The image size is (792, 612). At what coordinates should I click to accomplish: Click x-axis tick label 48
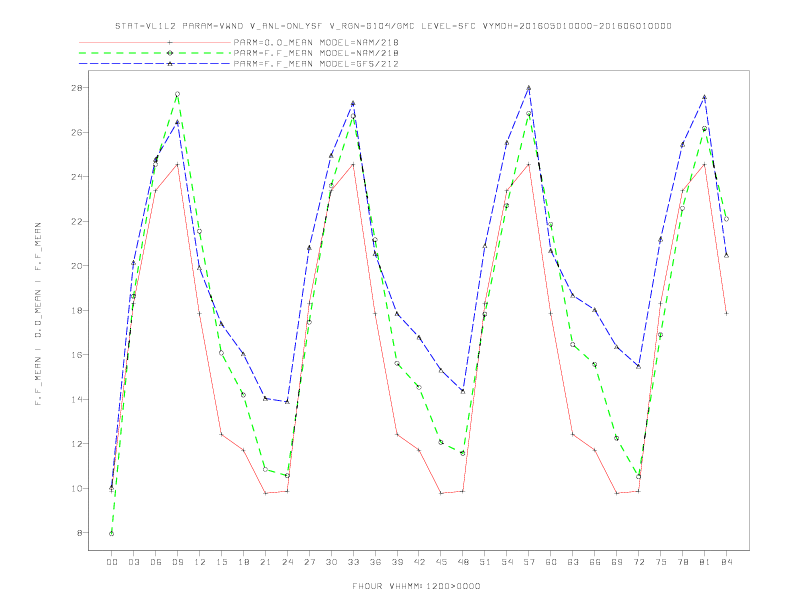pos(463,562)
